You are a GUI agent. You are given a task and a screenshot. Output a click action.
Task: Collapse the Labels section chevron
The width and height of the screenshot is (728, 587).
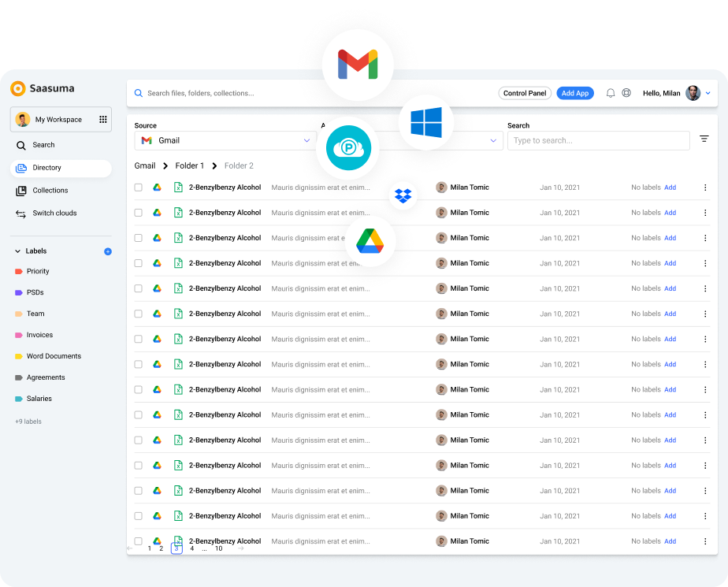point(18,251)
